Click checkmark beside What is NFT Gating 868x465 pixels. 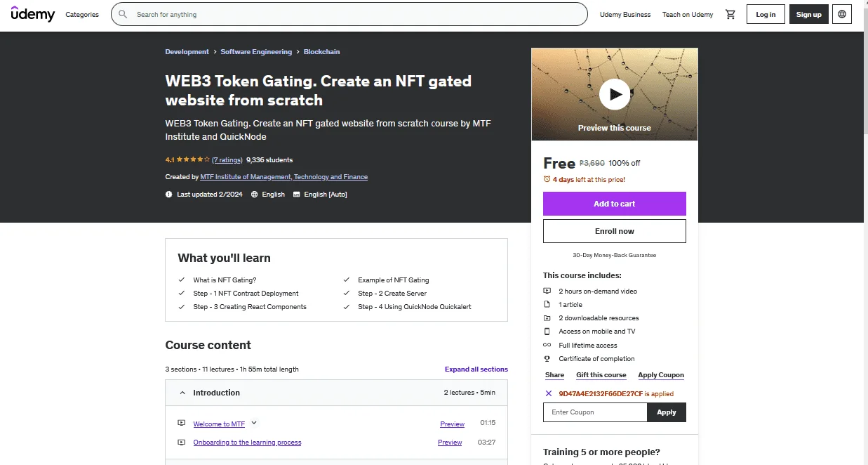point(182,280)
